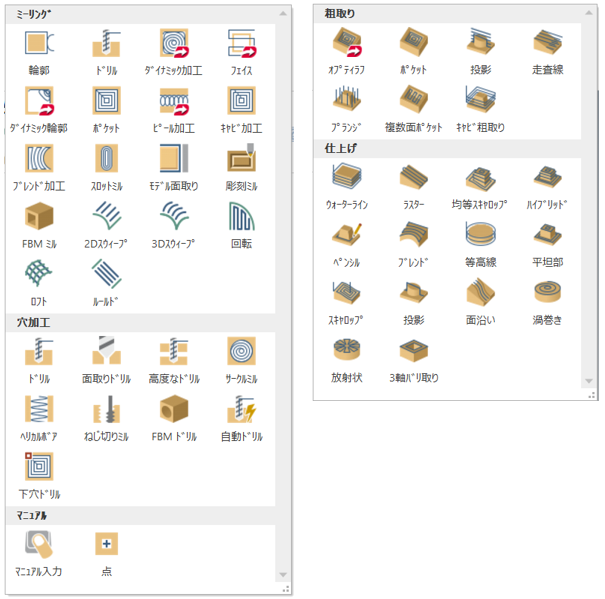Choose the ダイナミック加工 milling toolpath

click(174, 44)
